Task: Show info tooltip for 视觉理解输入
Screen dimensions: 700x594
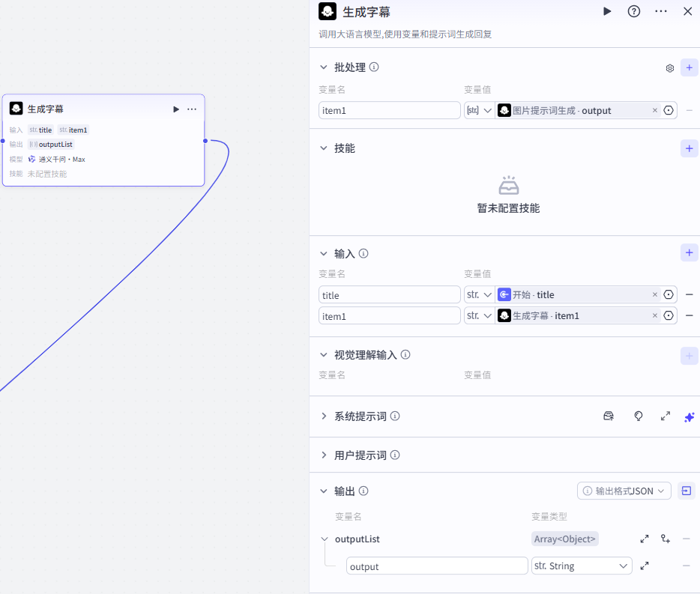Action: pyautogui.click(x=405, y=354)
